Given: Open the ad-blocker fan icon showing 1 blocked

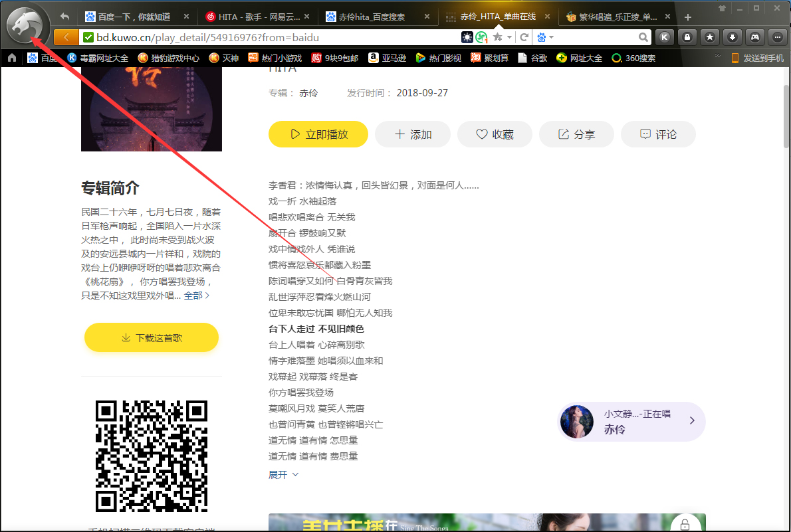Looking at the screenshot, I should coord(481,38).
